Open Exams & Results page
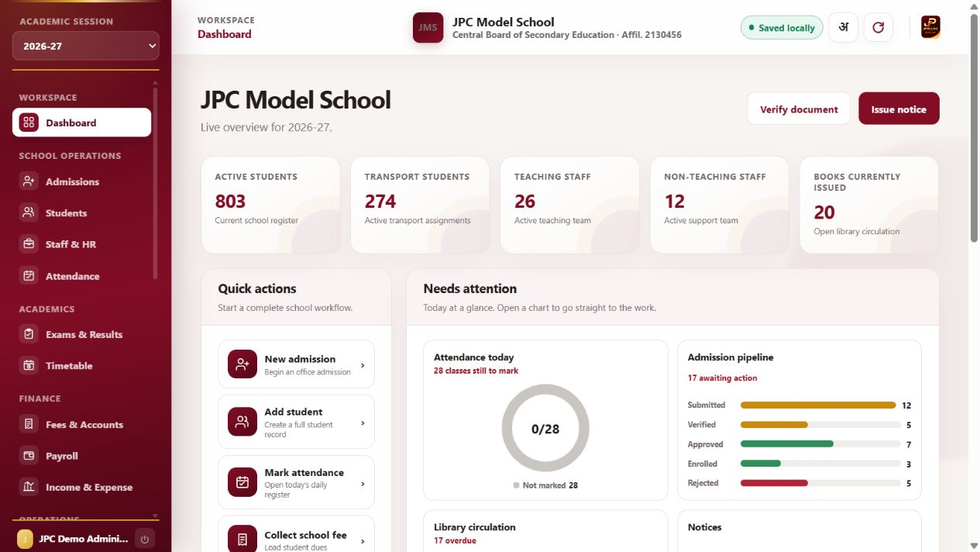 [81, 334]
